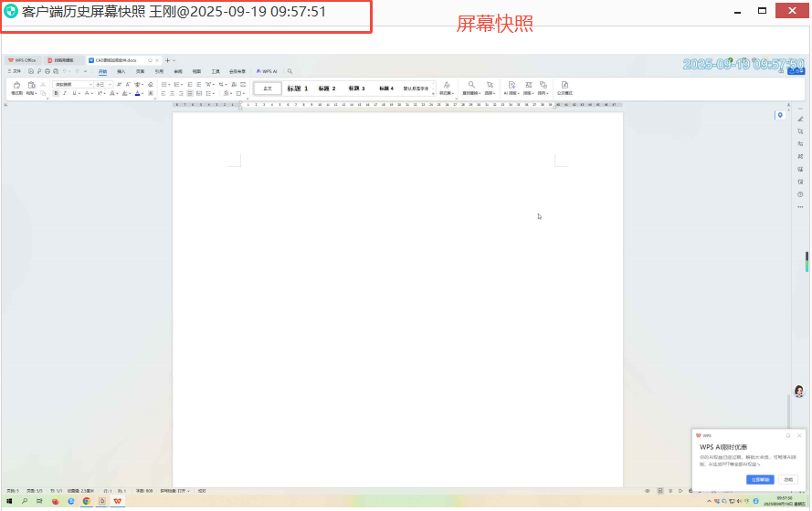Open the 文件 file menu

pyautogui.click(x=15, y=71)
